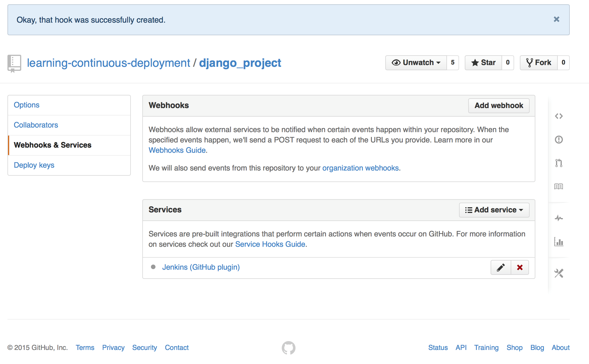Select Webhooks & Services menu item
The width and height of the screenshot is (589, 364).
coord(69,145)
